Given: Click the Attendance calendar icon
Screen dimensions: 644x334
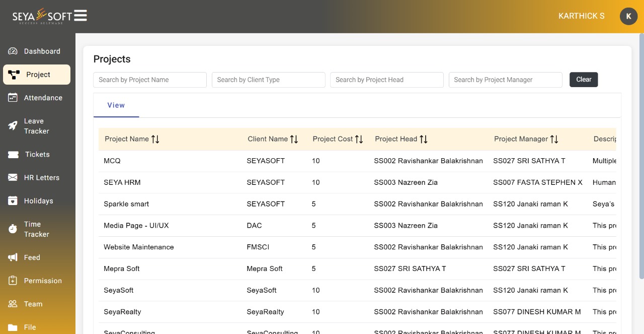Looking at the screenshot, I should [x=13, y=98].
